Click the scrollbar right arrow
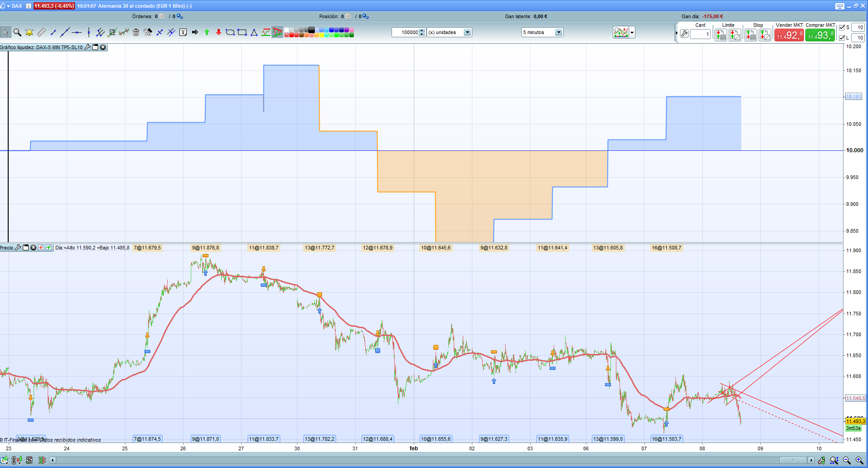Viewport: 868px width, 468px height. point(811,460)
